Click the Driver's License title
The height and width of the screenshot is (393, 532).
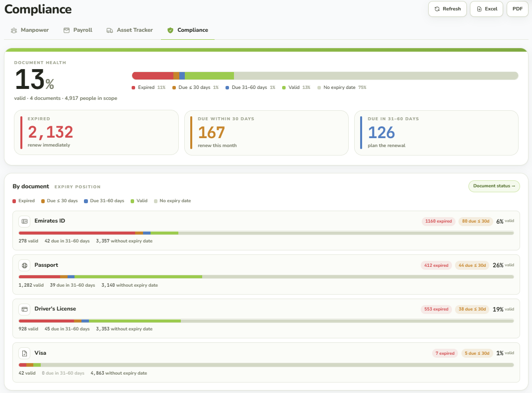click(x=55, y=309)
